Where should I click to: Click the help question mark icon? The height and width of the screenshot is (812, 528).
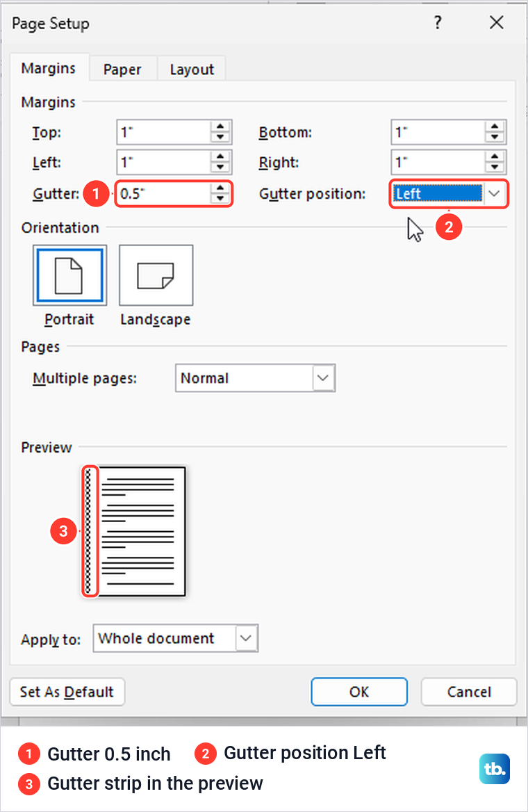pyautogui.click(x=438, y=22)
